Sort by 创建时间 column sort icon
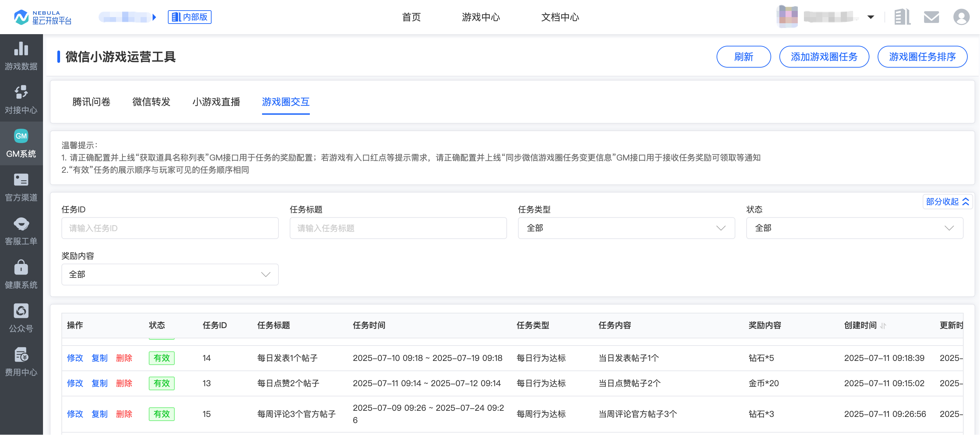Viewport: 980px width, 435px height. click(x=883, y=326)
